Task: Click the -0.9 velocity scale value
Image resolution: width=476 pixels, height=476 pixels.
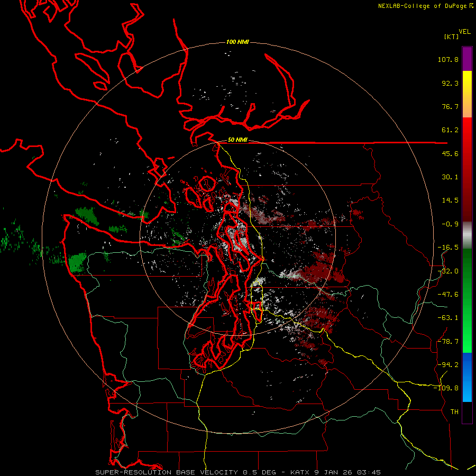Action: tap(450, 224)
